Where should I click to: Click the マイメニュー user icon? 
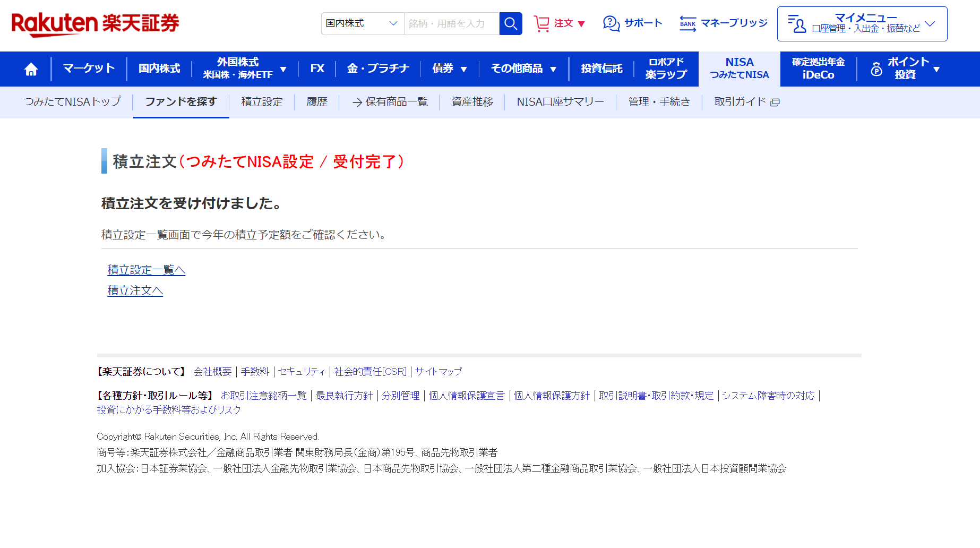[797, 24]
